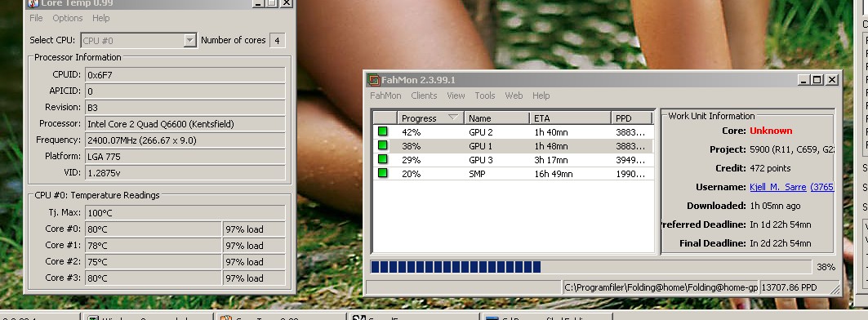
Task: Switch to Core Temp taskbar button
Action: pos(281,318)
